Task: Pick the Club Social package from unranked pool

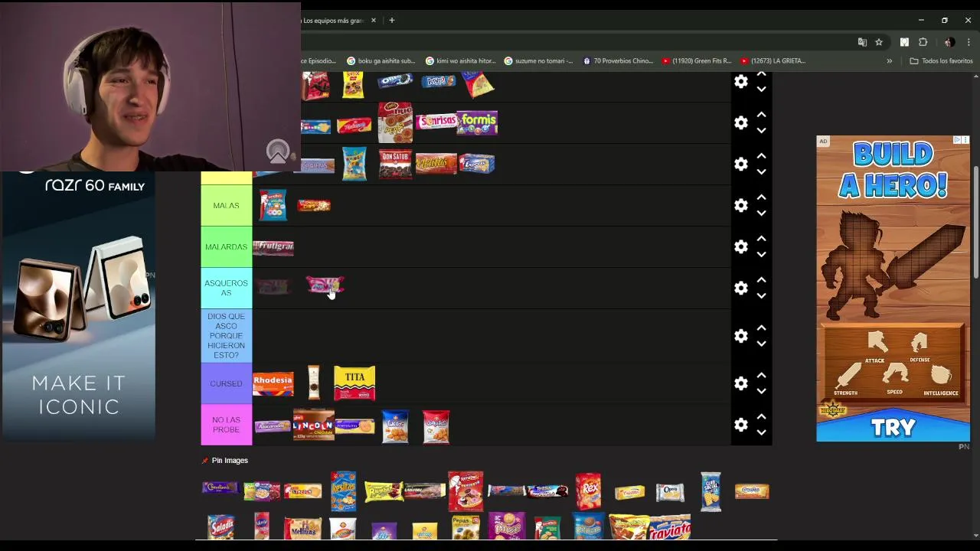Action: tap(710, 491)
